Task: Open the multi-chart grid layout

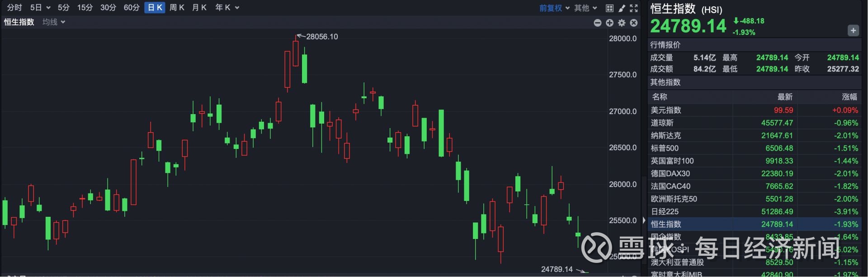Action: 609,8
